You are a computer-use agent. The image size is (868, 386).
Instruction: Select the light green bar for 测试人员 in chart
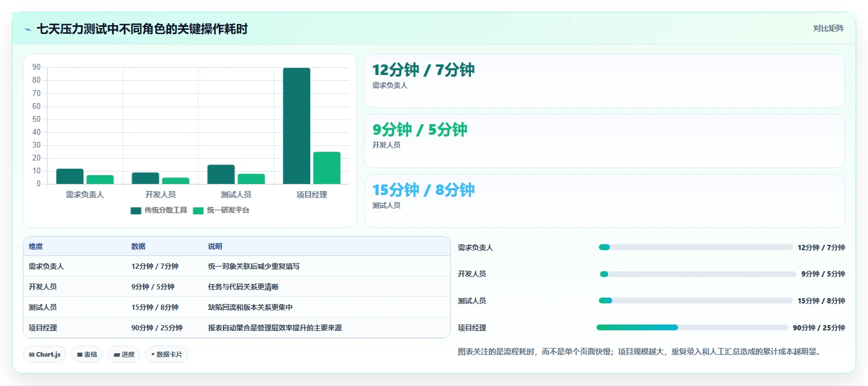point(251,179)
